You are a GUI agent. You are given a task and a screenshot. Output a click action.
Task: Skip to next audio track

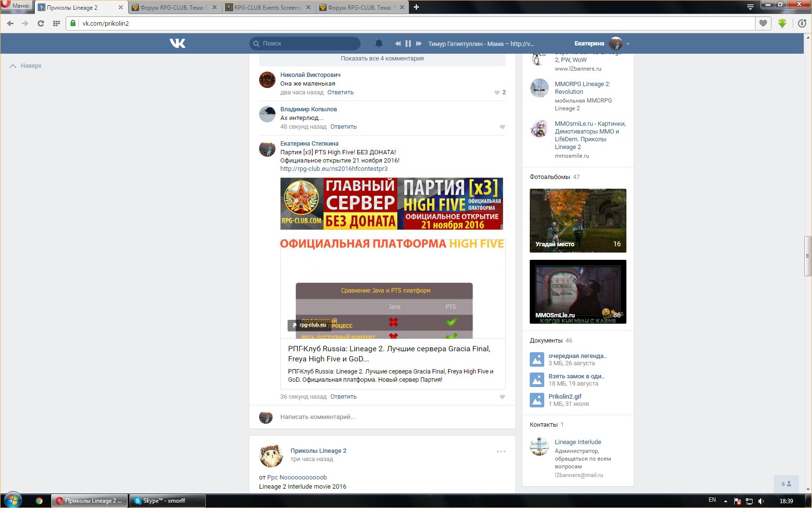[419, 44]
